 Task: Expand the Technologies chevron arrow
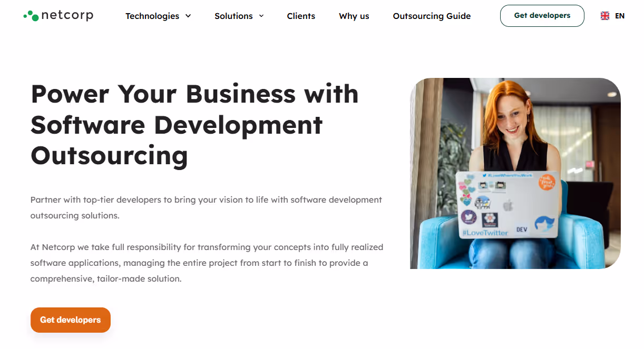188,16
